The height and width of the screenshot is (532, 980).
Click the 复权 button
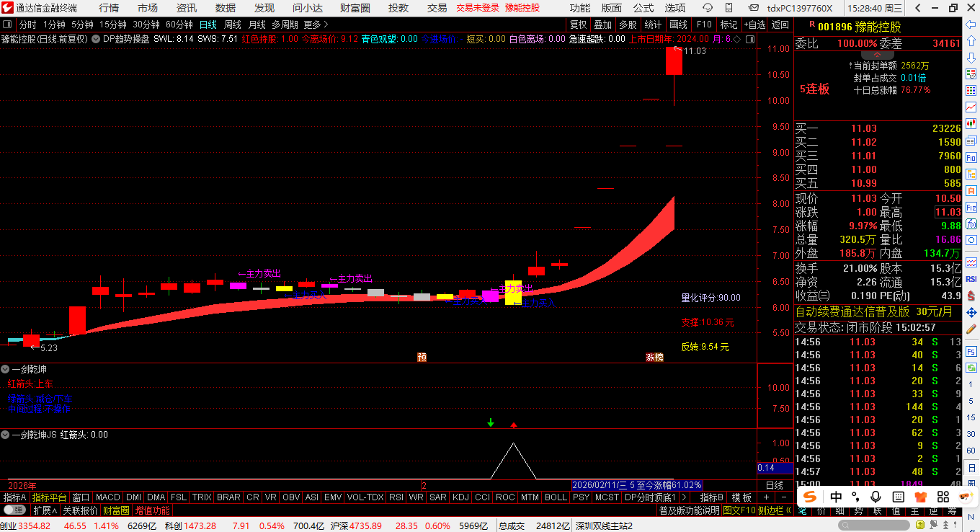[578, 25]
